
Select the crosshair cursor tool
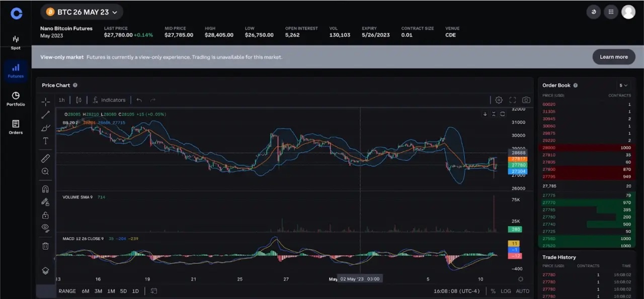tap(45, 101)
